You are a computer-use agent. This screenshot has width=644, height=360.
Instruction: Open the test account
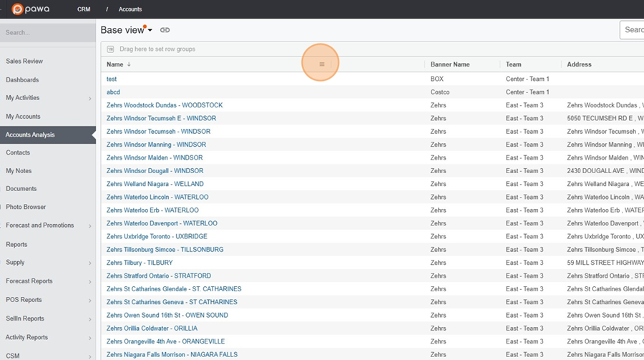pyautogui.click(x=112, y=79)
